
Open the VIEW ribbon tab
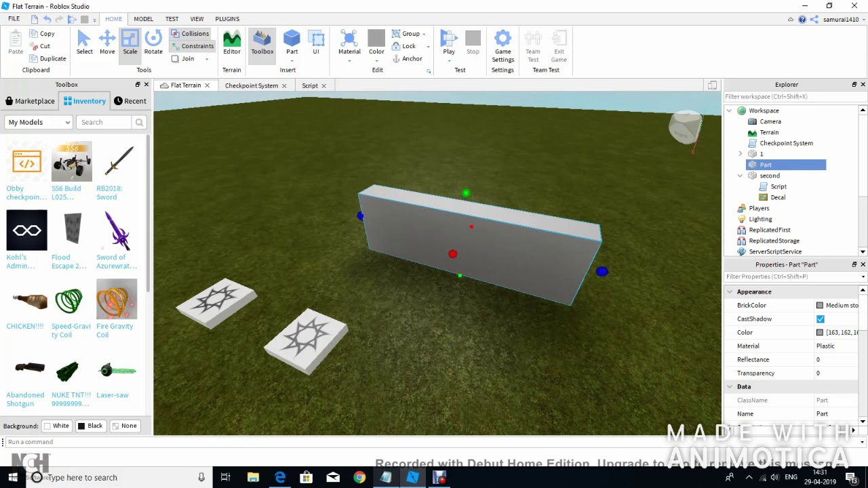197,19
